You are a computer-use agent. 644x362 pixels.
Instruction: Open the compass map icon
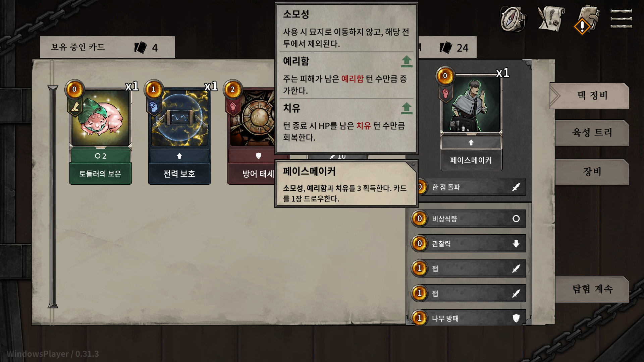(513, 19)
